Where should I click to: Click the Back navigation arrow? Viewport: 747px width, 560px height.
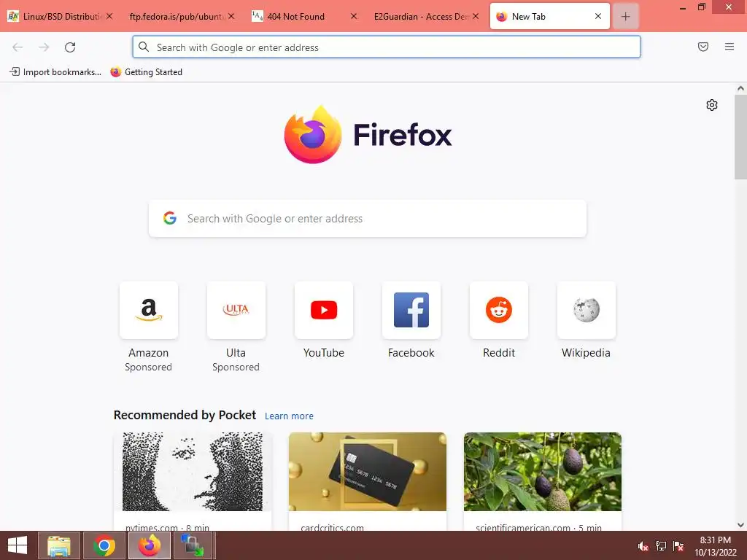(18, 47)
